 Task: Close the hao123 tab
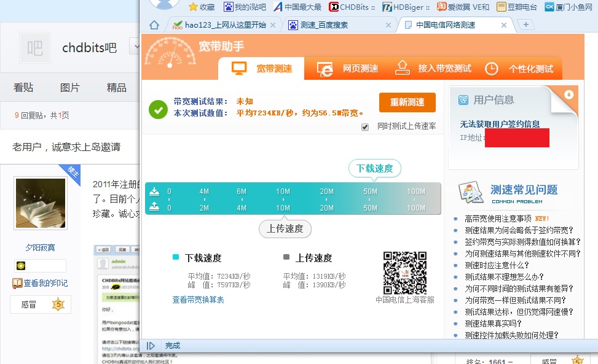(x=273, y=25)
